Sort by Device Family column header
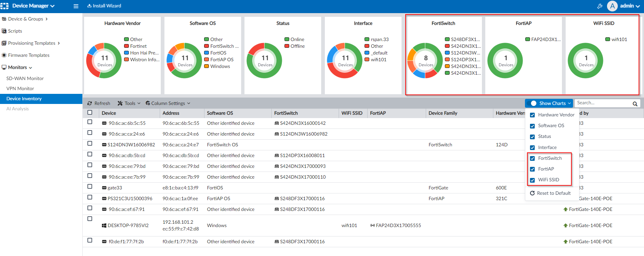The image size is (644, 256). [x=443, y=113]
